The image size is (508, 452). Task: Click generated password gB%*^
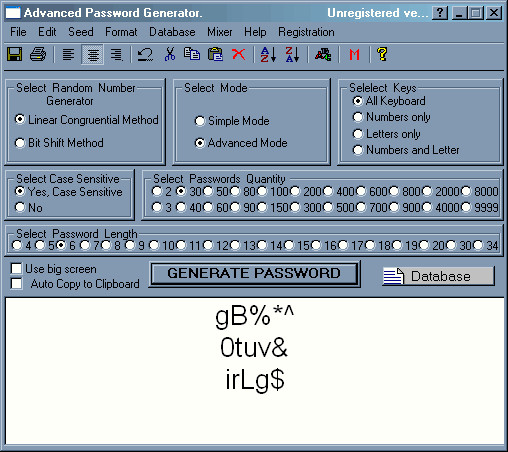[255, 316]
